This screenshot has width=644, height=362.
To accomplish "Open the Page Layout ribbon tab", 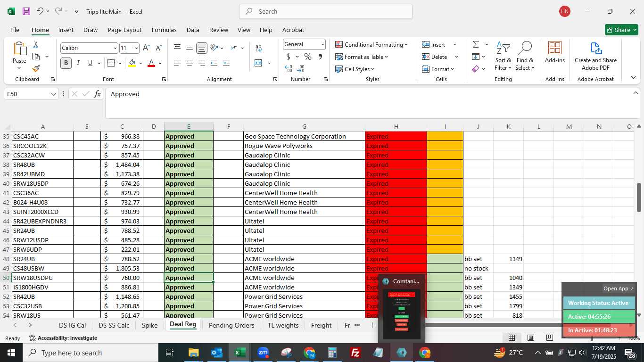I will tap(124, 30).
